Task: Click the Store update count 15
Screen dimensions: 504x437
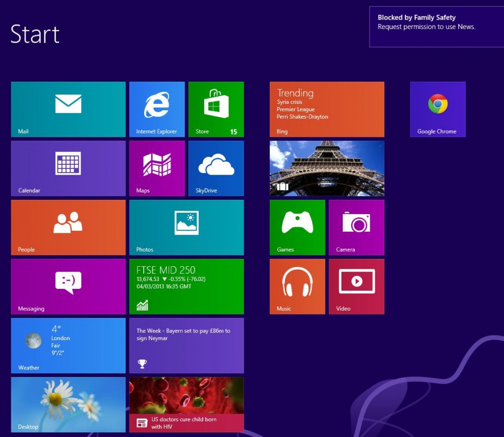Action: coord(233,132)
